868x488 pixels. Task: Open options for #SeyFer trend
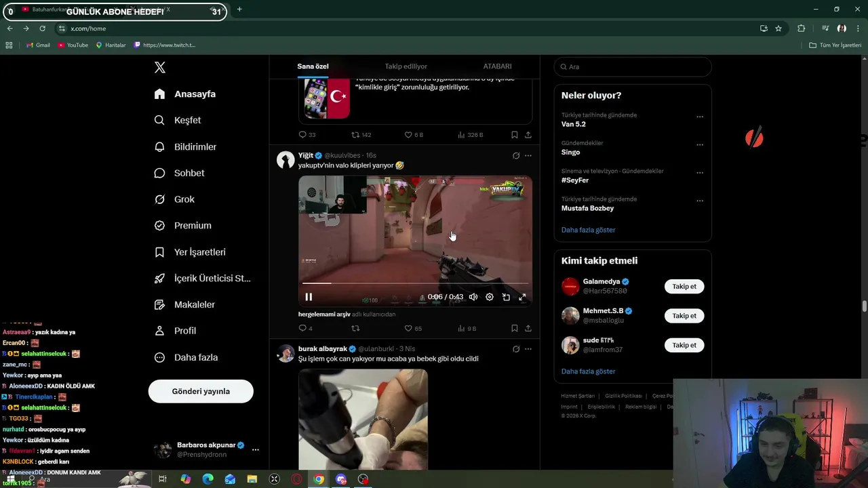point(700,173)
